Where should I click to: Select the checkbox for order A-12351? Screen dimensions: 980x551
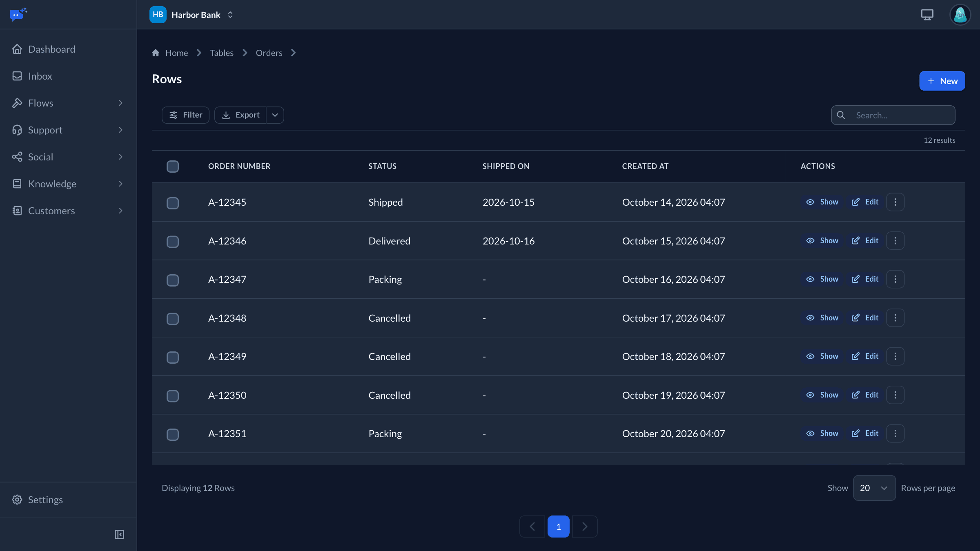point(173,435)
